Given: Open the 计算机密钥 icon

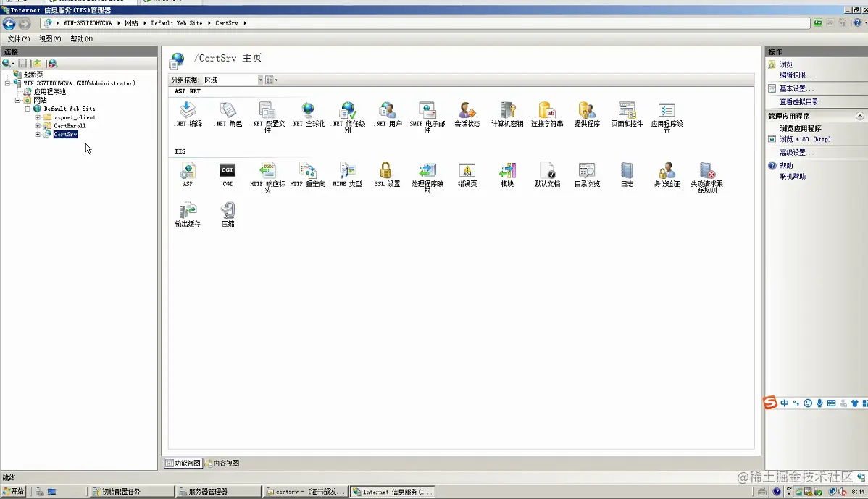Looking at the screenshot, I should [507, 114].
